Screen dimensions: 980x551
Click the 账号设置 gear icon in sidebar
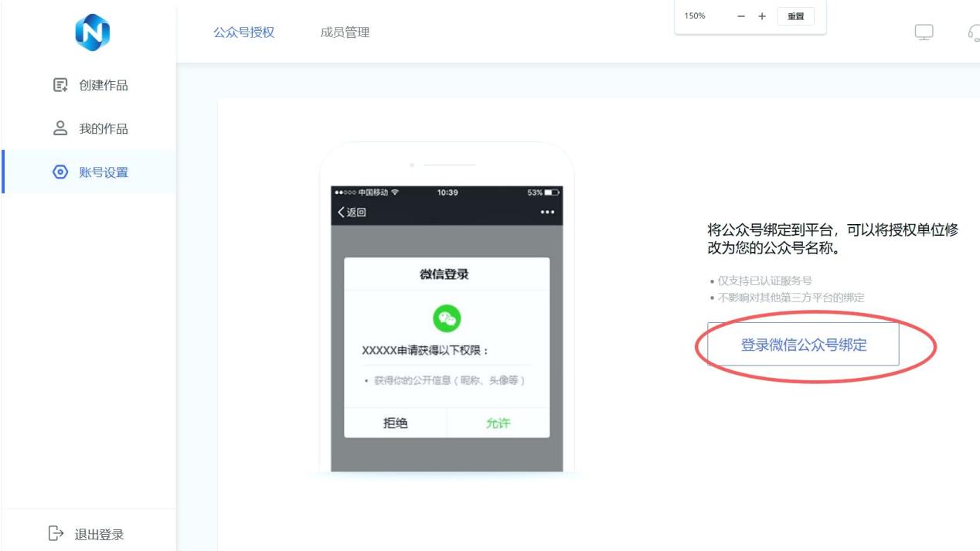pos(60,172)
